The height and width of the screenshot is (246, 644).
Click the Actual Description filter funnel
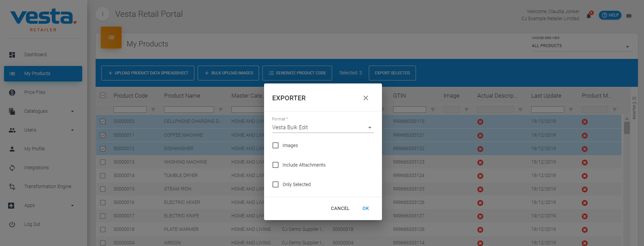(520, 109)
